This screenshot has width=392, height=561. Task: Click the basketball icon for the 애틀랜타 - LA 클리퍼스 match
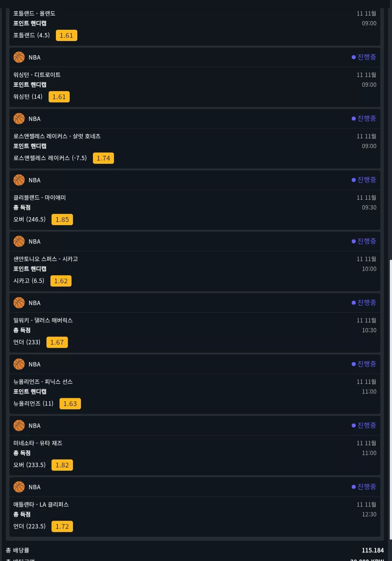tap(19, 487)
